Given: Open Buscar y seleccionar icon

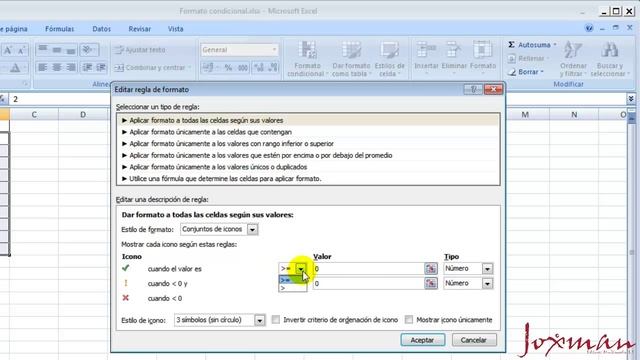Looking at the screenshot, I should pyautogui.click(x=610, y=59).
